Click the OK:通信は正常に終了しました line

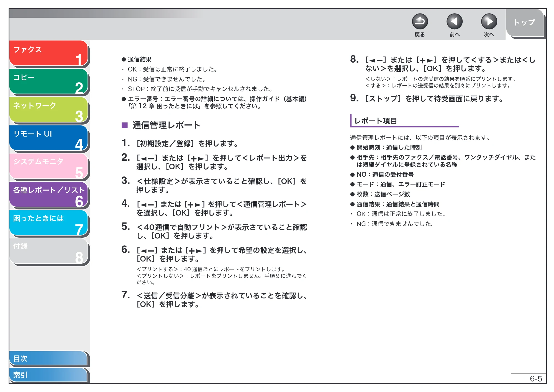(399, 214)
